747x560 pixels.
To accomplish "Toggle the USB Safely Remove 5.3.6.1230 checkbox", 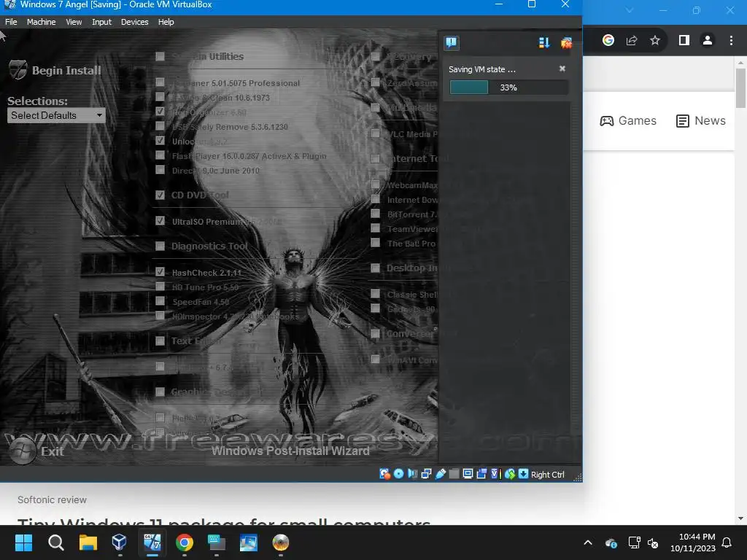I will tap(160, 126).
